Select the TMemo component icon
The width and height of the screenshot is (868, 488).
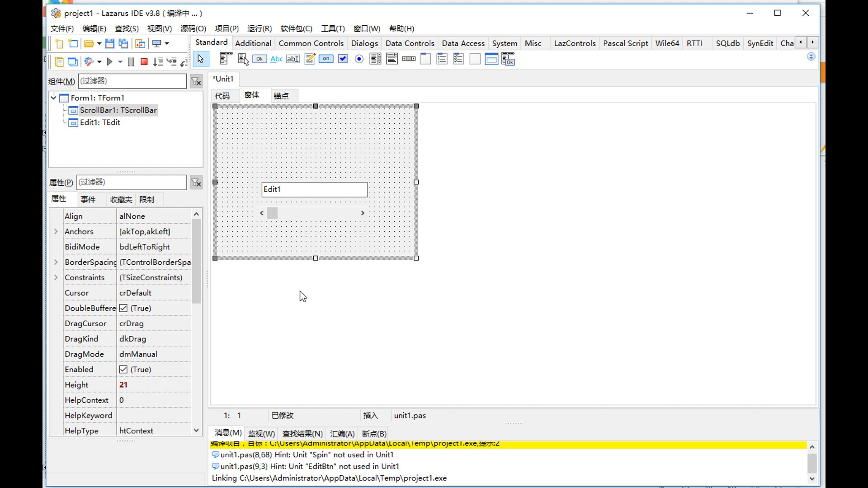point(310,59)
